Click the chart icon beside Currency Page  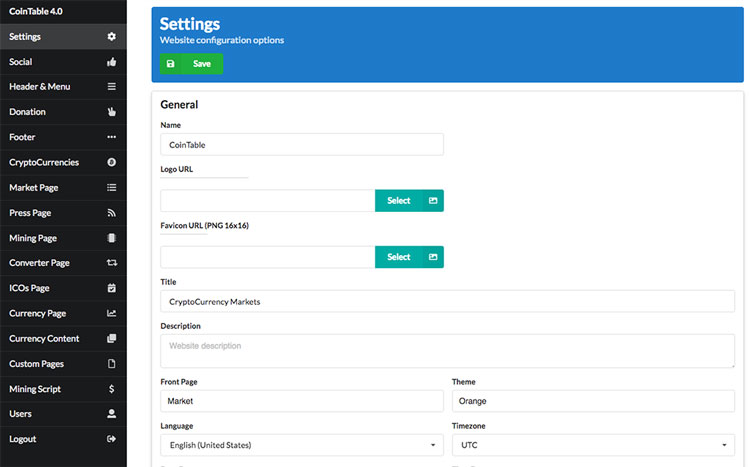tap(112, 314)
